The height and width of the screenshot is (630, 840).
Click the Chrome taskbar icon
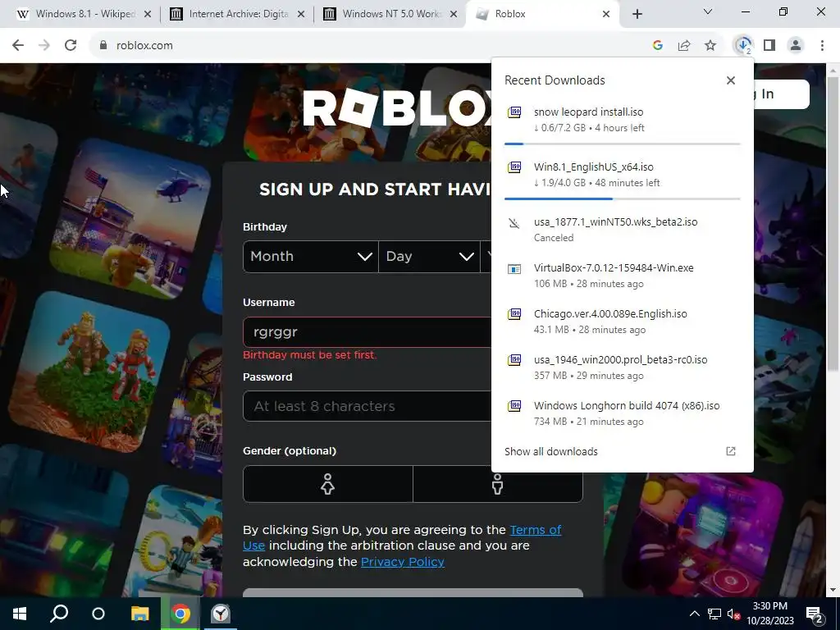click(180, 614)
